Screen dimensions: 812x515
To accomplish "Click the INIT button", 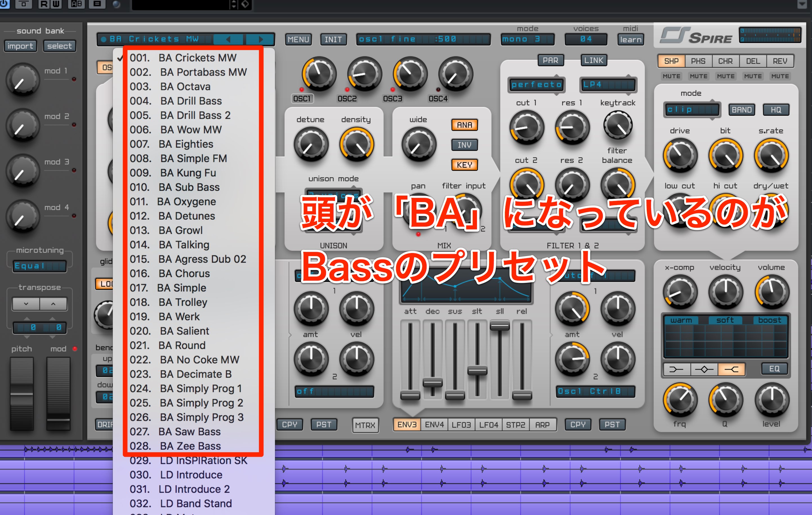I will tap(333, 39).
